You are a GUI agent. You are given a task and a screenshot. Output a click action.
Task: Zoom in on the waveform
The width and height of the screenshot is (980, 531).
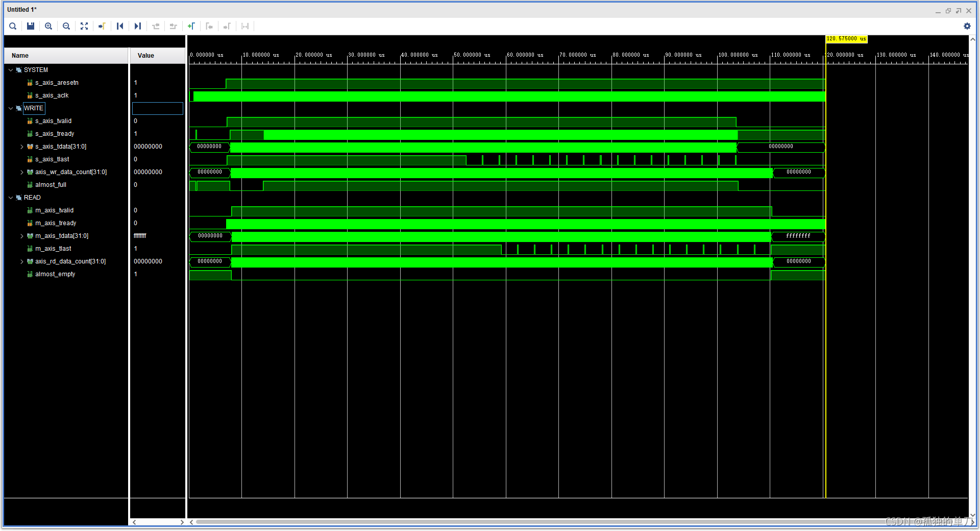(48, 26)
